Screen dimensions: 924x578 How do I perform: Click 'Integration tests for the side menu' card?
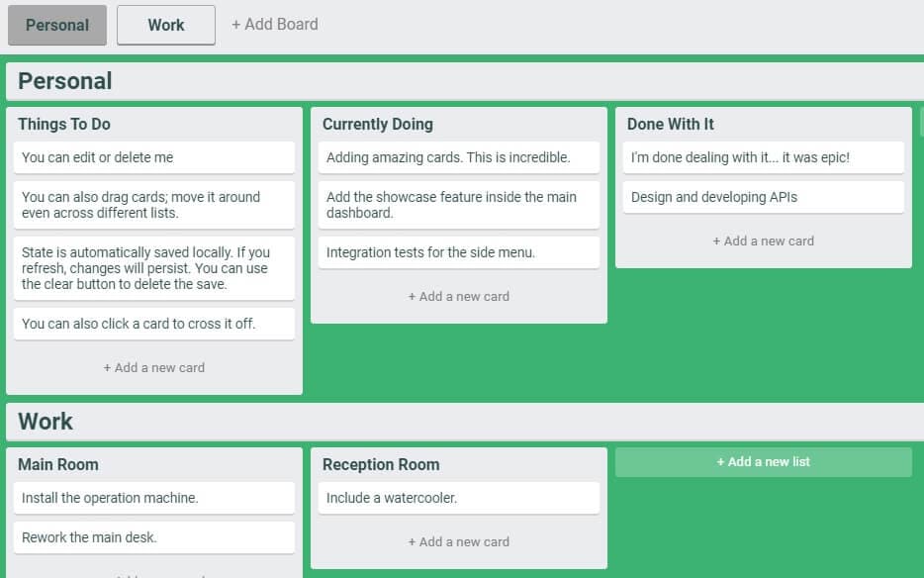point(459,252)
